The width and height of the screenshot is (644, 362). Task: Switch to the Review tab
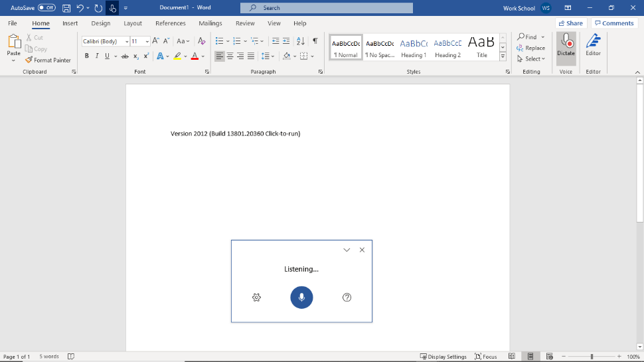tap(245, 23)
